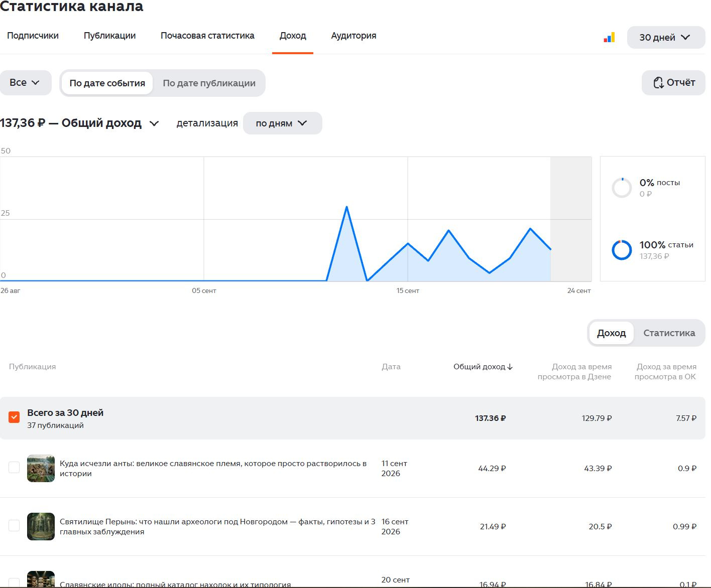This screenshot has width=711, height=588.
Task: Sort by Общий доход arrow icon
Action: coord(510,367)
